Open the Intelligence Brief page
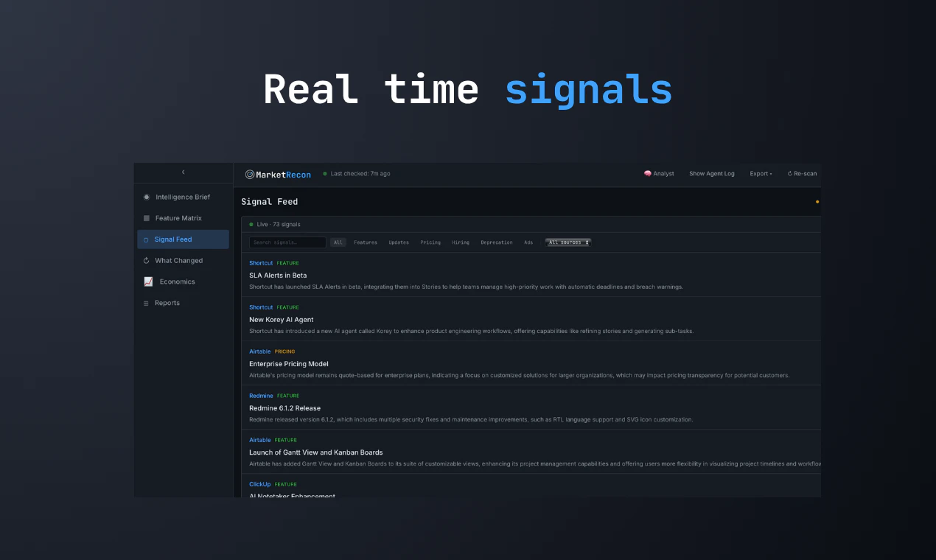The height and width of the screenshot is (560, 936). (x=183, y=197)
